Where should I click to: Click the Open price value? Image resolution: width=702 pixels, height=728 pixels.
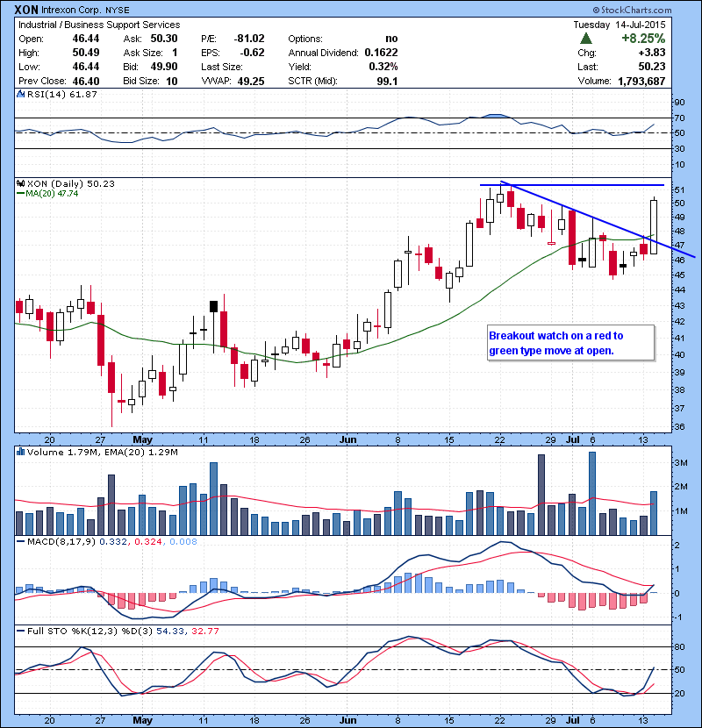coord(86,39)
